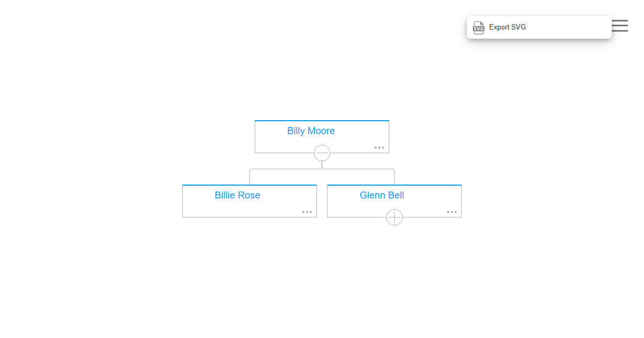Select the Billie Rose name label
The image size is (644, 338).
pos(237,195)
